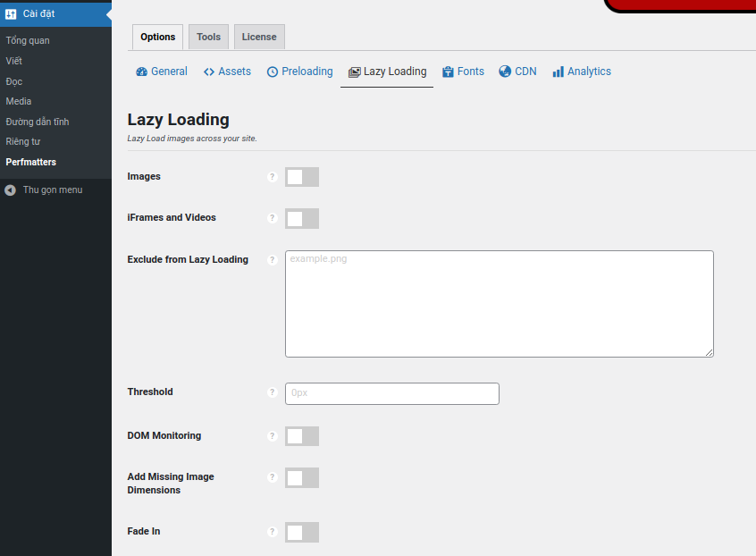Open the Tools tab
Screen dimensions: 756x556
tap(208, 38)
